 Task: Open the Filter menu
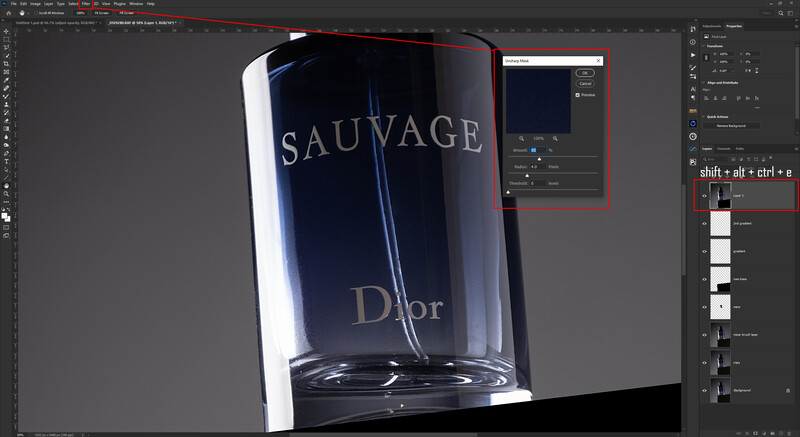click(x=86, y=4)
